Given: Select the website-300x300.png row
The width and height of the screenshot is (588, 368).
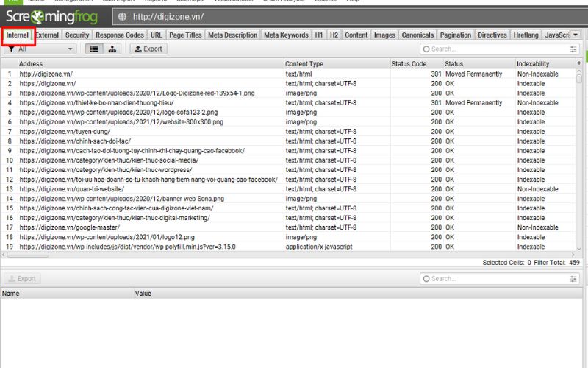Looking at the screenshot, I should pyautogui.click(x=287, y=122).
